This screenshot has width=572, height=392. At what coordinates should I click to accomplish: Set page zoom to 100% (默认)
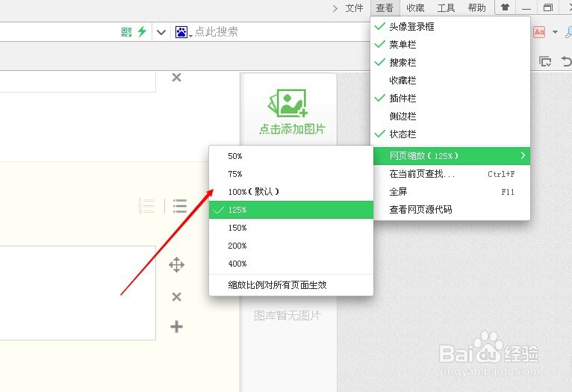click(291, 192)
